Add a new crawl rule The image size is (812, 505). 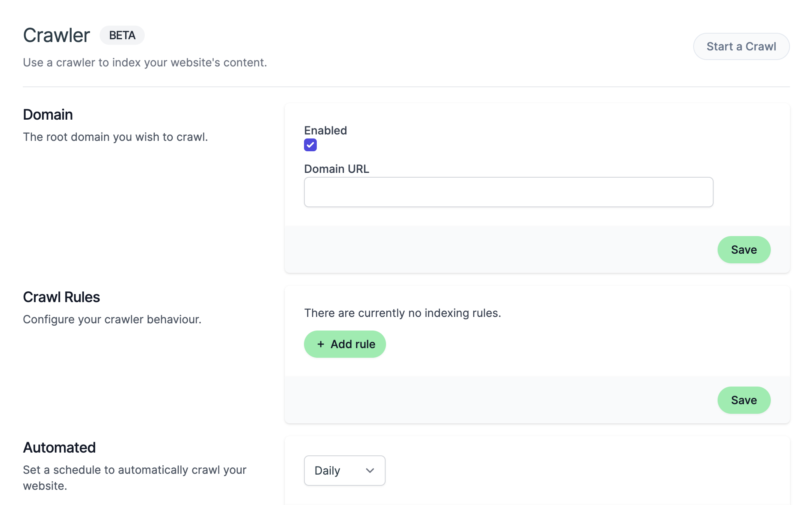[345, 344]
